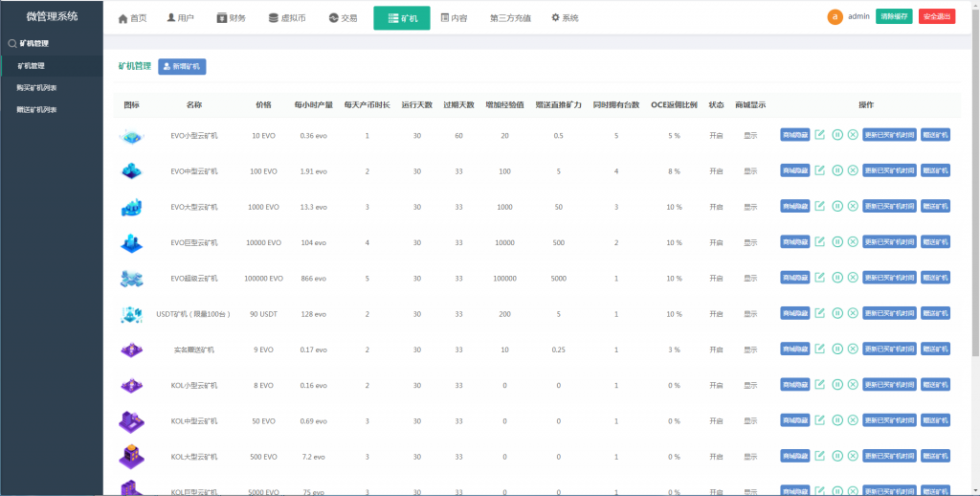The width and height of the screenshot is (980, 496).
Task: Toggle 商城隐藏 for KOL中型云矿机
Action: click(795, 420)
